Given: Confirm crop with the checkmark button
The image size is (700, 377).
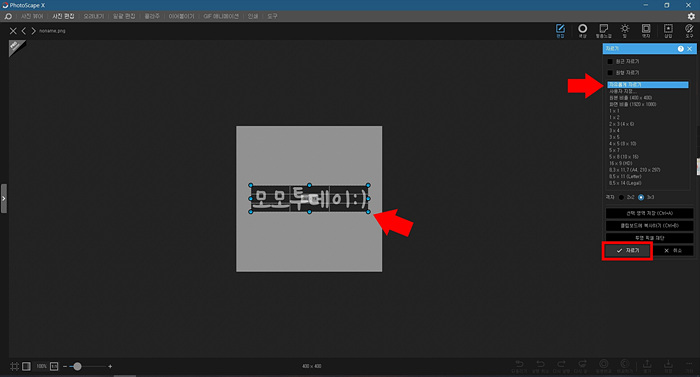Looking at the screenshot, I should pyautogui.click(x=627, y=251).
